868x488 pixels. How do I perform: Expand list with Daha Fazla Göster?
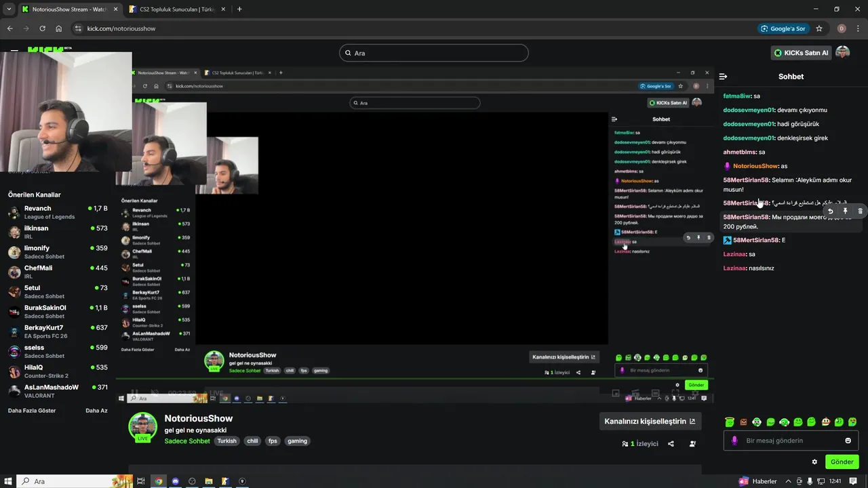tap(32, 411)
